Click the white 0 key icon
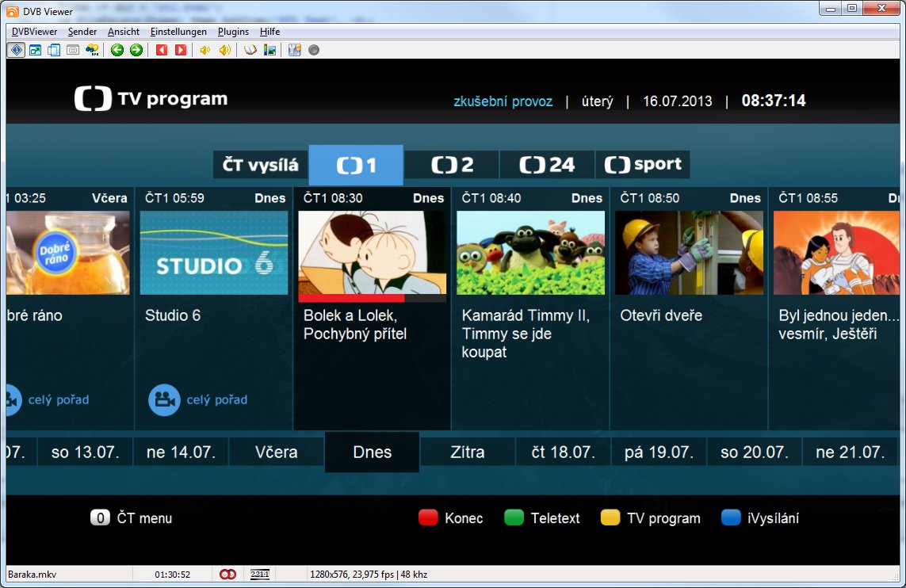The width and height of the screenshot is (906, 588). (x=100, y=518)
